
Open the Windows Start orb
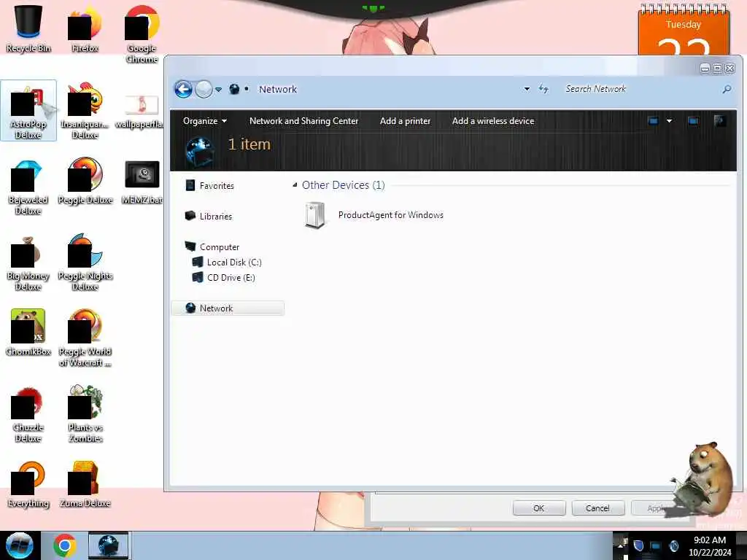tap(20, 545)
